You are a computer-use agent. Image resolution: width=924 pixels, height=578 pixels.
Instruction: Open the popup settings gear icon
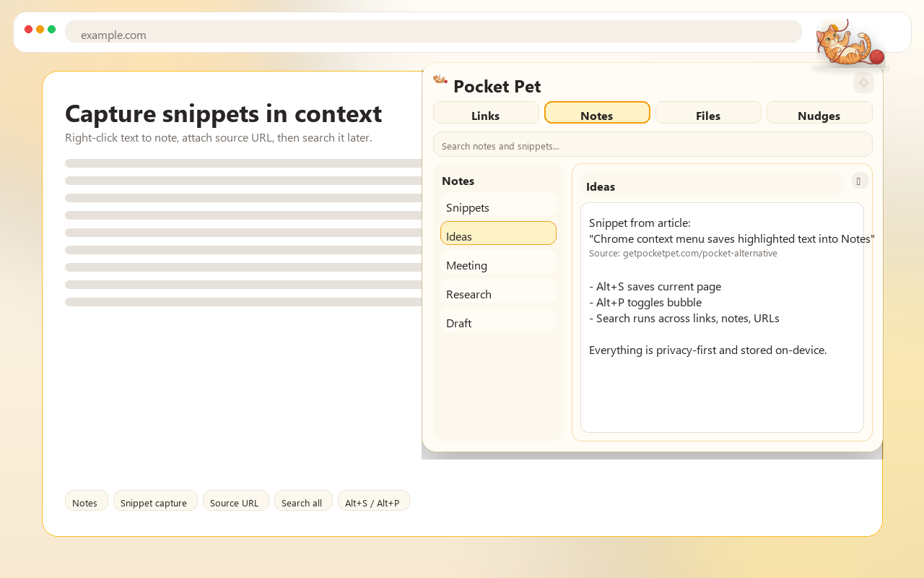863,83
